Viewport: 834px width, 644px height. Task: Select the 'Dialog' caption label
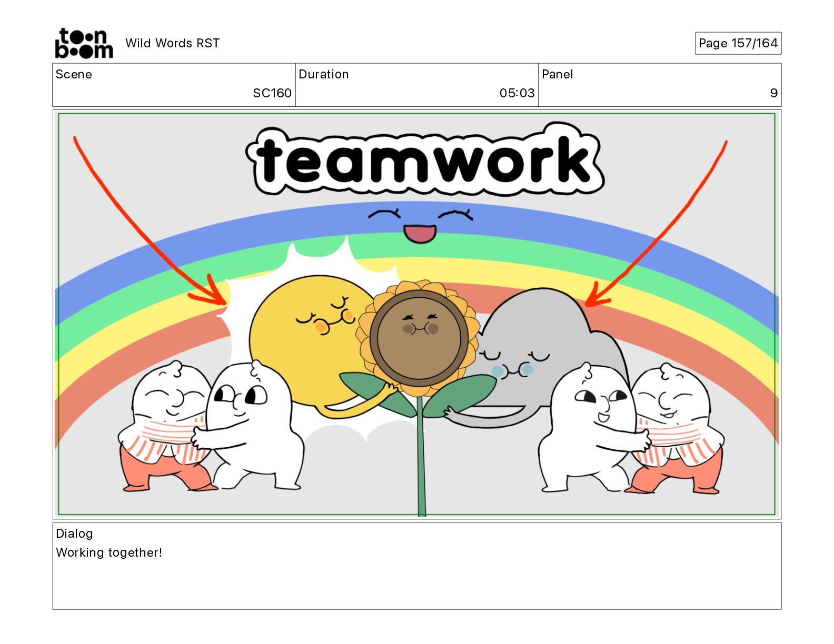pyautogui.click(x=74, y=534)
